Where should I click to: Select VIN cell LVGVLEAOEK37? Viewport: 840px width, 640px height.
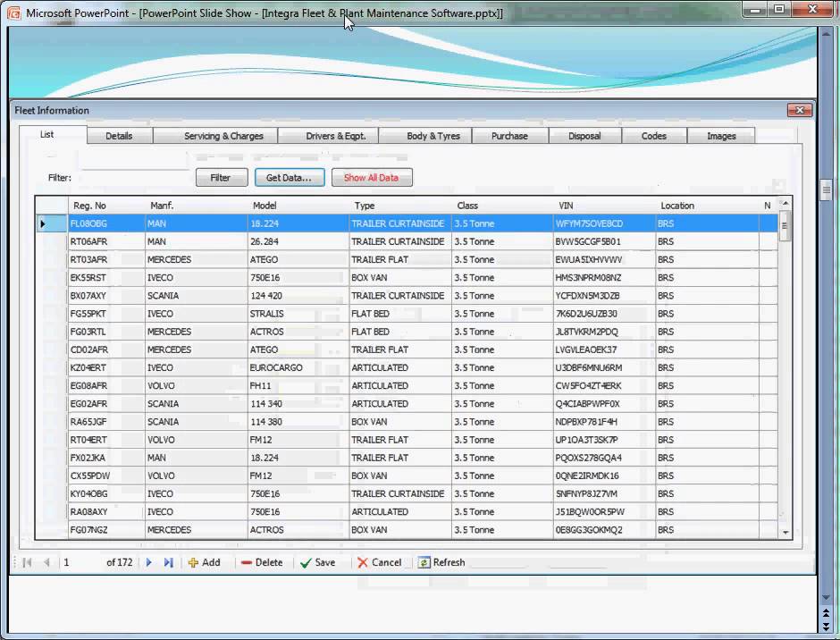click(604, 349)
